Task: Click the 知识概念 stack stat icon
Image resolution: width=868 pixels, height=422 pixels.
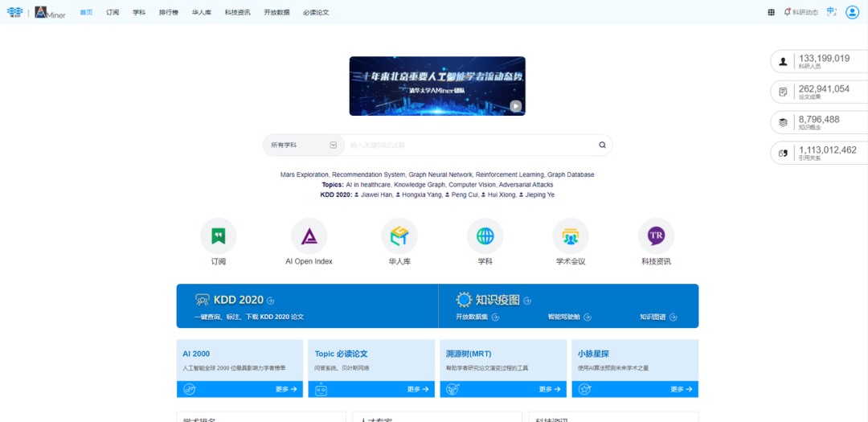Action: click(783, 122)
